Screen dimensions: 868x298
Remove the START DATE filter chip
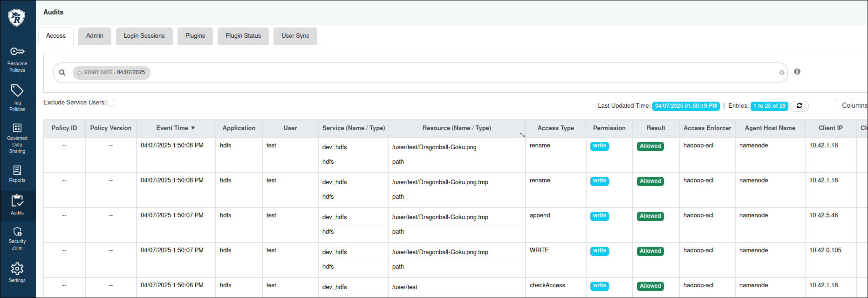click(79, 73)
